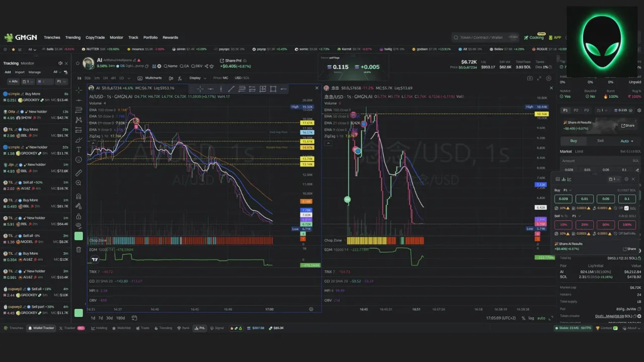
Task: Select 1d range under left chart
Action: [x=93, y=318]
